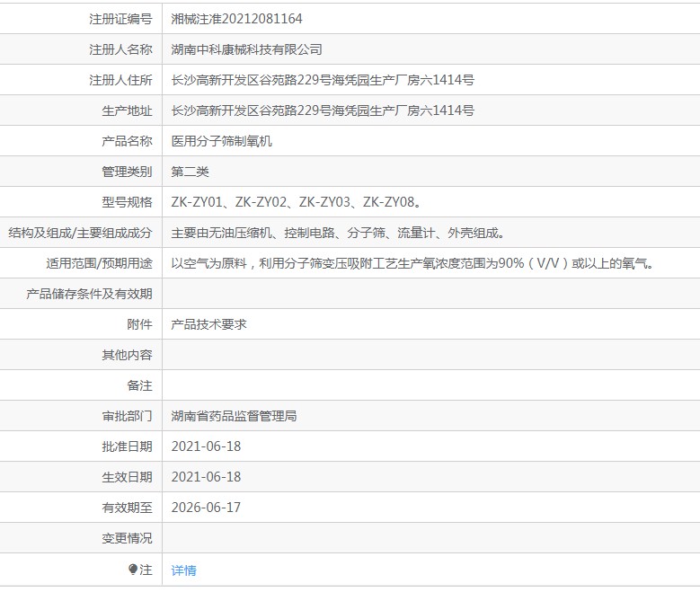
Task: Select the model list starting with ZK-ZY01
Action: pyautogui.click(x=296, y=202)
